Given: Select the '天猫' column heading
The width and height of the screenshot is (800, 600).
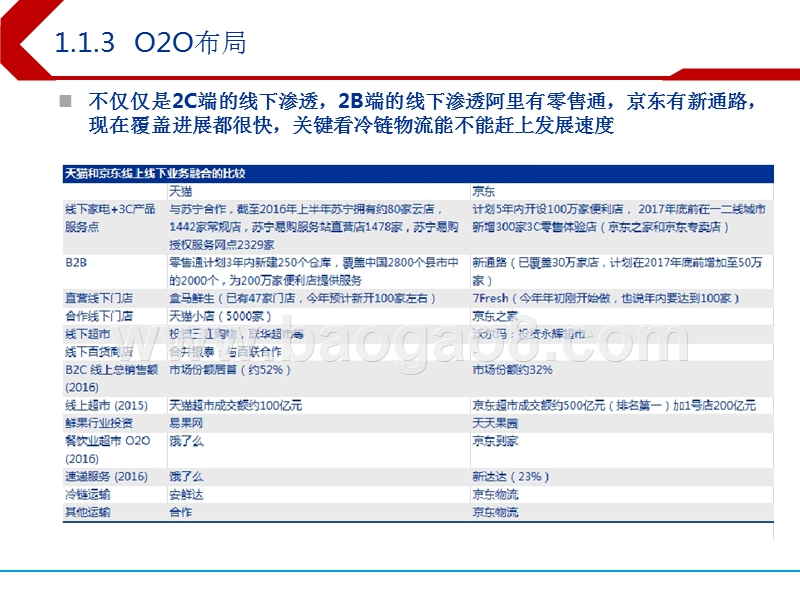Looking at the screenshot, I should [x=181, y=191].
